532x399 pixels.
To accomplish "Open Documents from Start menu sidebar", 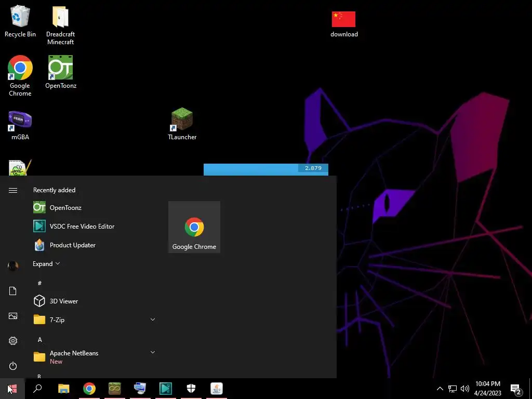I will pyautogui.click(x=13, y=291).
